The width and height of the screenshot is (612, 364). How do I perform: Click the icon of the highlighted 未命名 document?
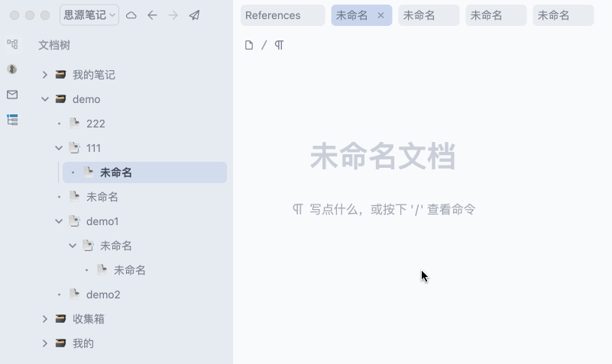(x=89, y=172)
